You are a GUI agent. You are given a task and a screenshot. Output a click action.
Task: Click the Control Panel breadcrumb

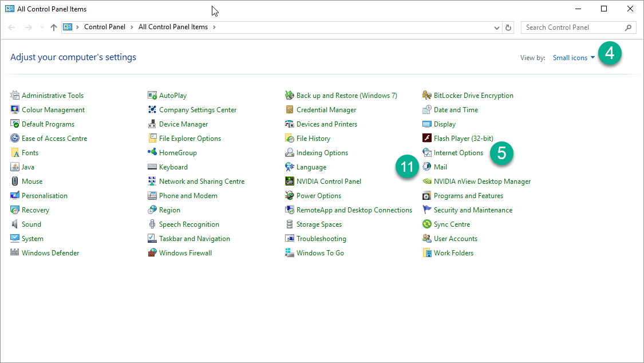(105, 27)
